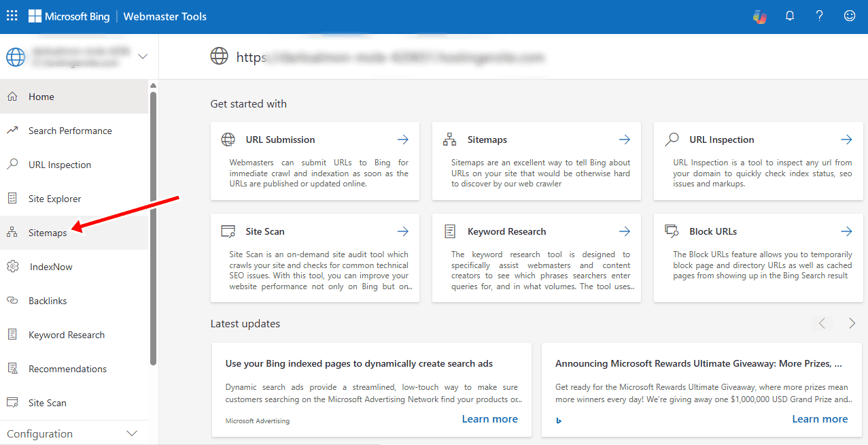
Task: Open the help question mark icon
Action: tap(820, 16)
